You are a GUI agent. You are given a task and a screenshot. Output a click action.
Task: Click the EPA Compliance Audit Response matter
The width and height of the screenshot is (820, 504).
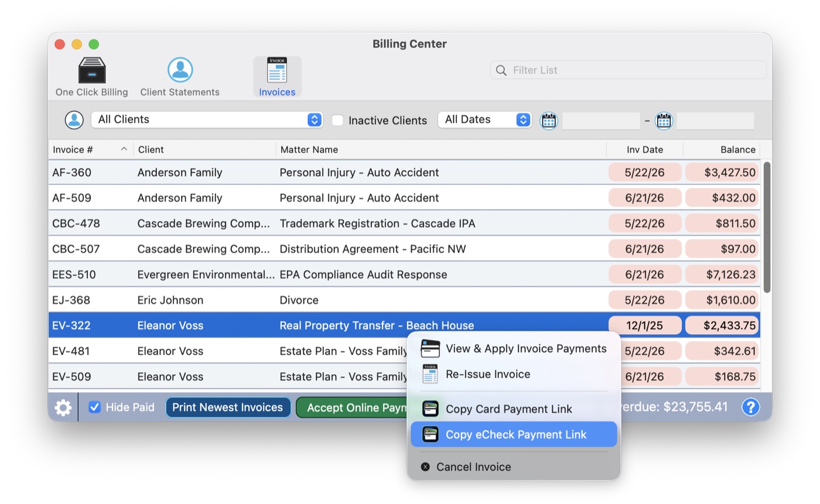(363, 275)
